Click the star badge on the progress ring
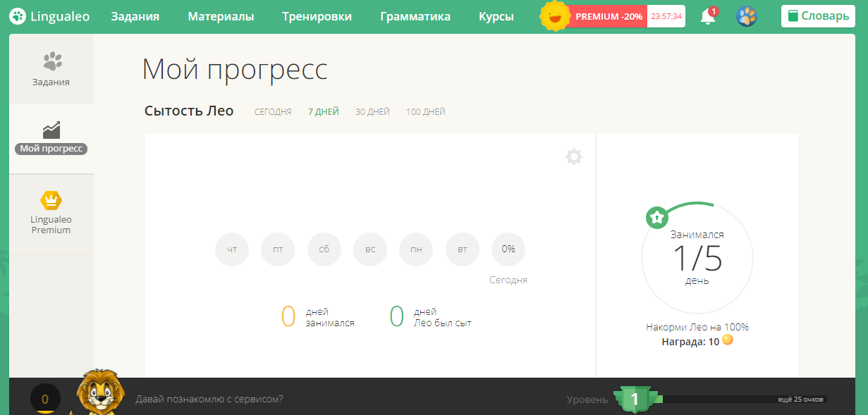The width and height of the screenshot is (868, 415). pos(656,218)
